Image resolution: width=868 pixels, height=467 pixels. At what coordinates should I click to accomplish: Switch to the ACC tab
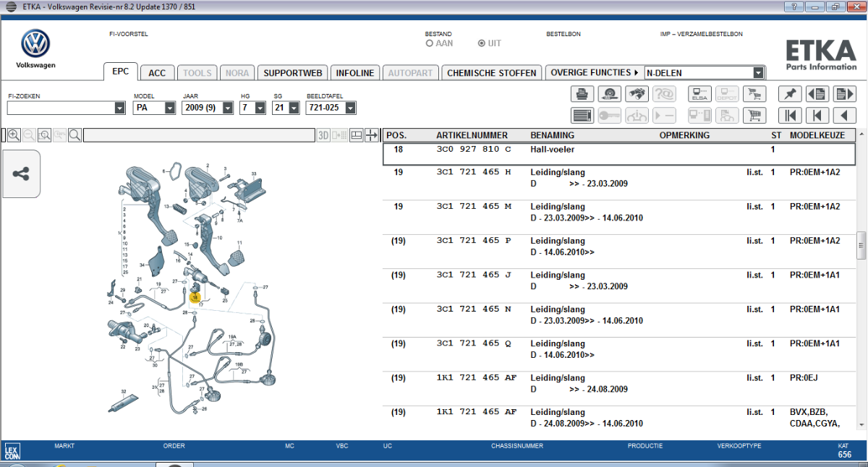[157, 73]
